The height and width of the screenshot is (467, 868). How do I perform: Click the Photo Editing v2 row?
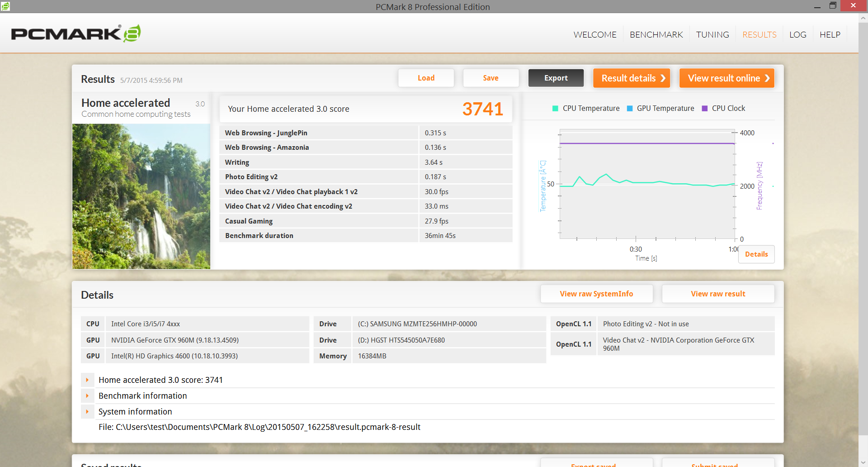point(366,177)
